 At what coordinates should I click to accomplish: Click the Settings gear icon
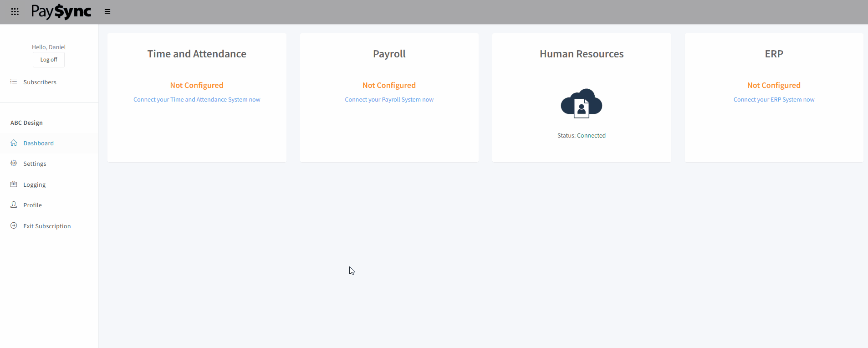(x=14, y=163)
